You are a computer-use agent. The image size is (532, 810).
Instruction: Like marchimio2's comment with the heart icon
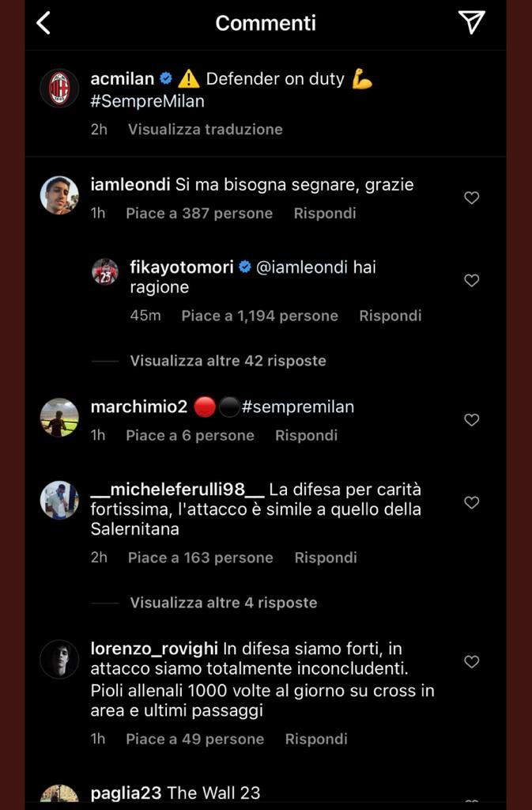(472, 420)
